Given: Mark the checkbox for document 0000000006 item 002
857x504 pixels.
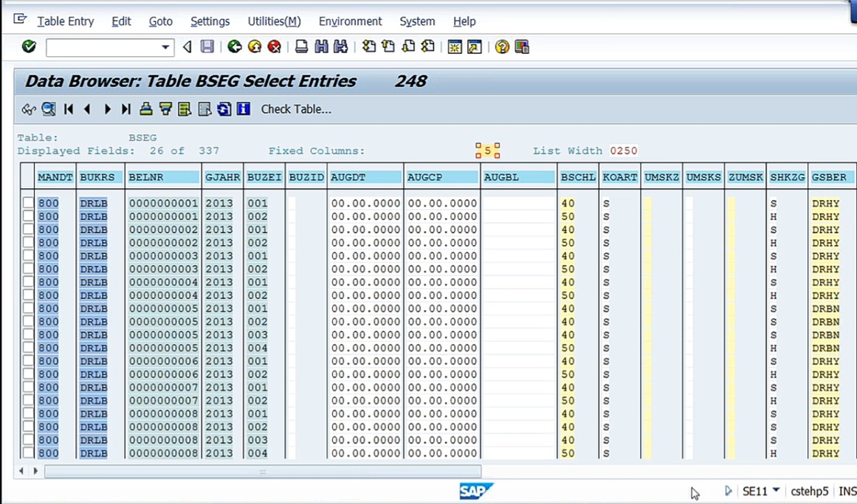Looking at the screenshot, I should 28,374.
